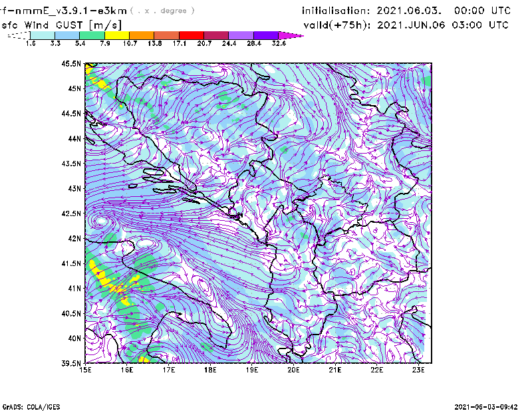Click the streamline vortex center near 42.4N 15.3E
Viewport: 532px width, 411px height.
coord(101,221)
